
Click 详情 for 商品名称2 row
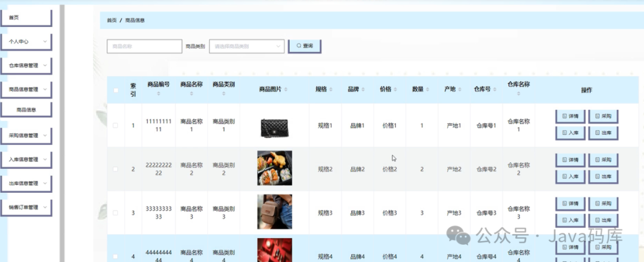coord(571,160)
